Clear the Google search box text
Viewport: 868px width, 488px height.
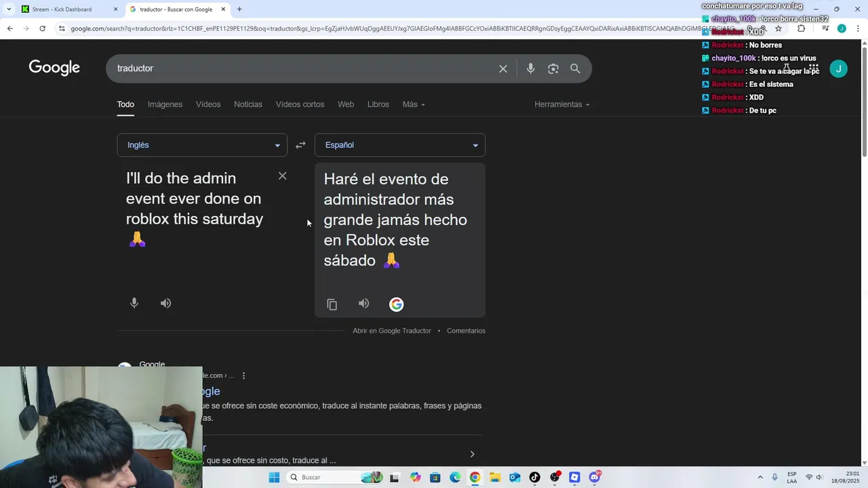[503, 68]
